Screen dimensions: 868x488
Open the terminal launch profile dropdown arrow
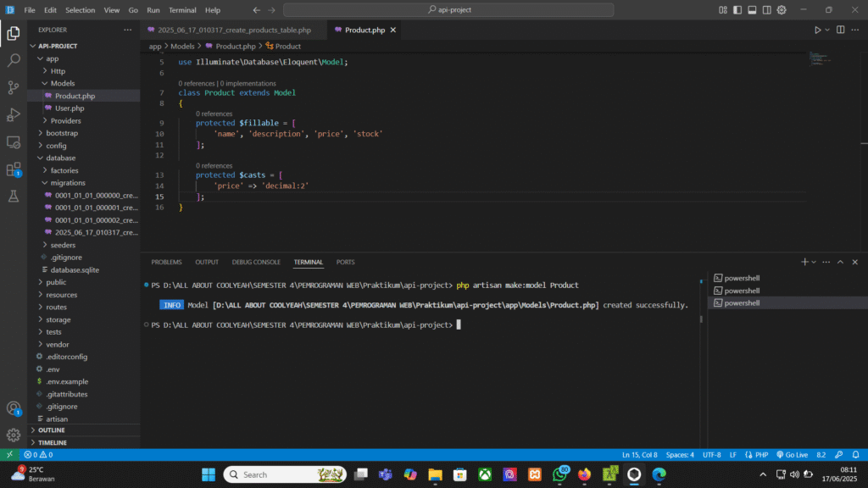tap(815, 262)
